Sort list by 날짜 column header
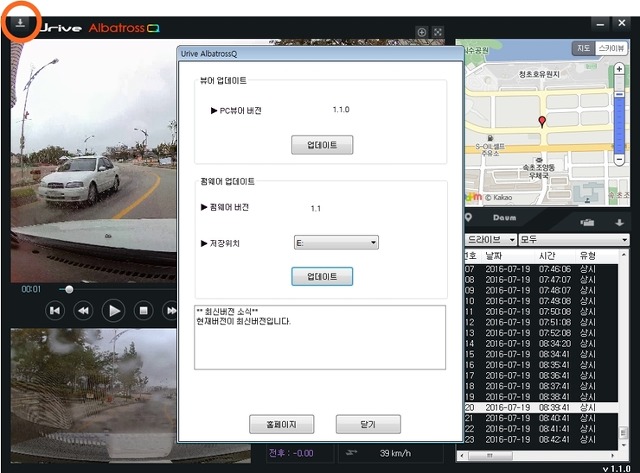The height and width of the screenshot is (473, 640). (508, 256)
